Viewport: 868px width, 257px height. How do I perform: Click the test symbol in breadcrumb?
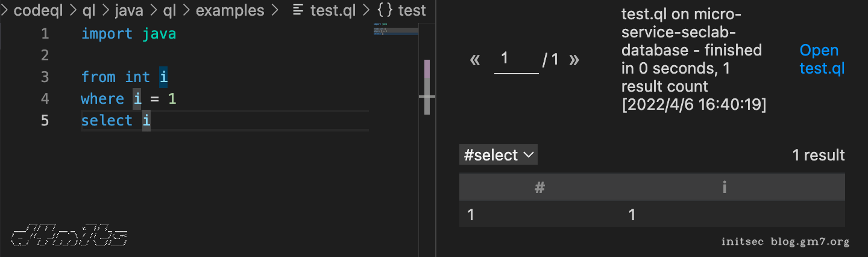pos(412,10)
